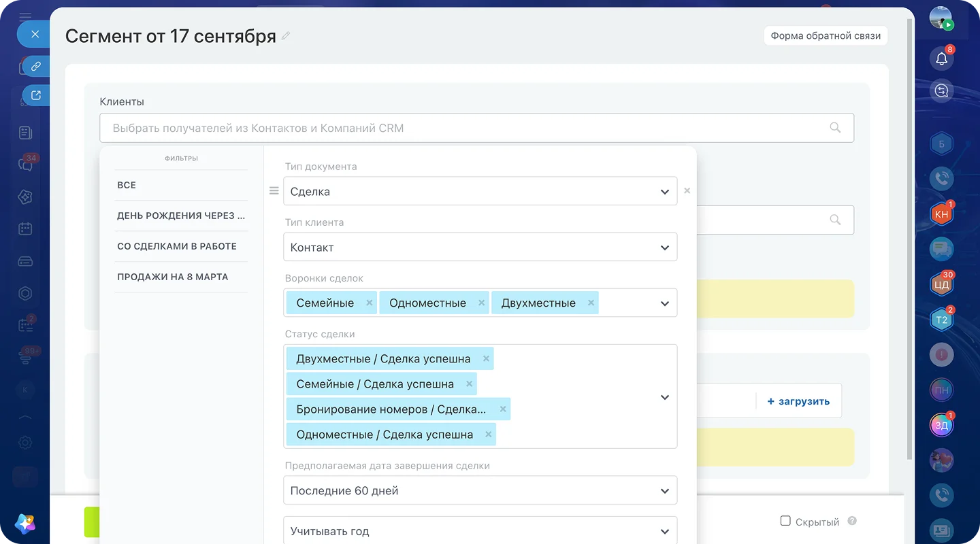Remove Бронирование номеров status tag
980x544 pixels.
(503, 409)
